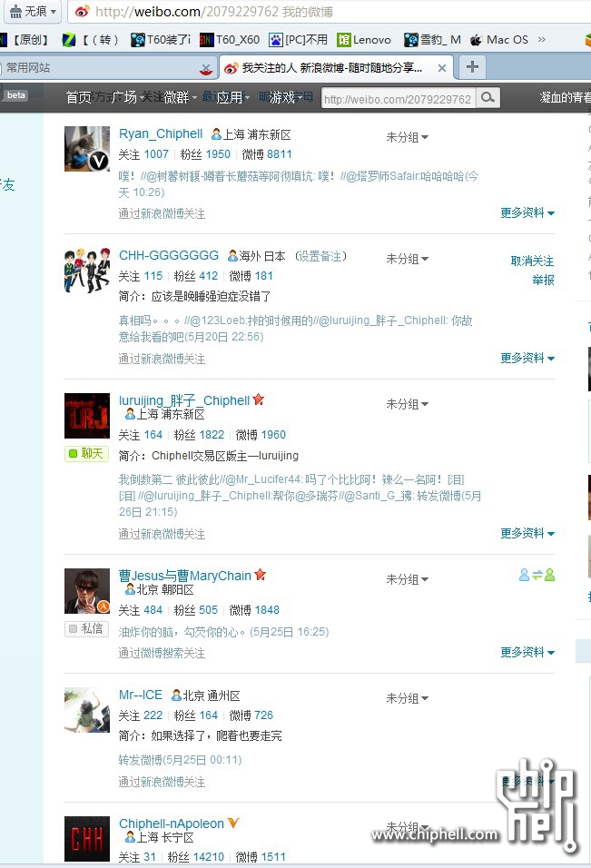Open the Mac OS bookmark

[499, 40]
